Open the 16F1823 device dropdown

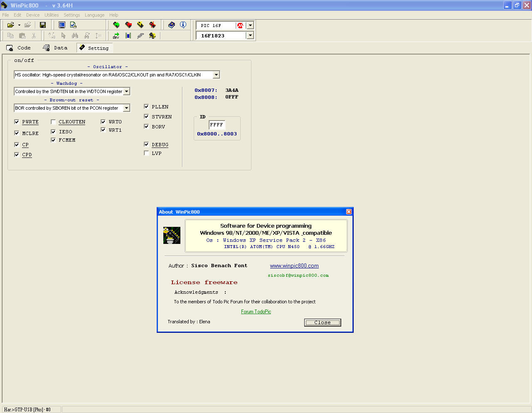tap(250, 36)
